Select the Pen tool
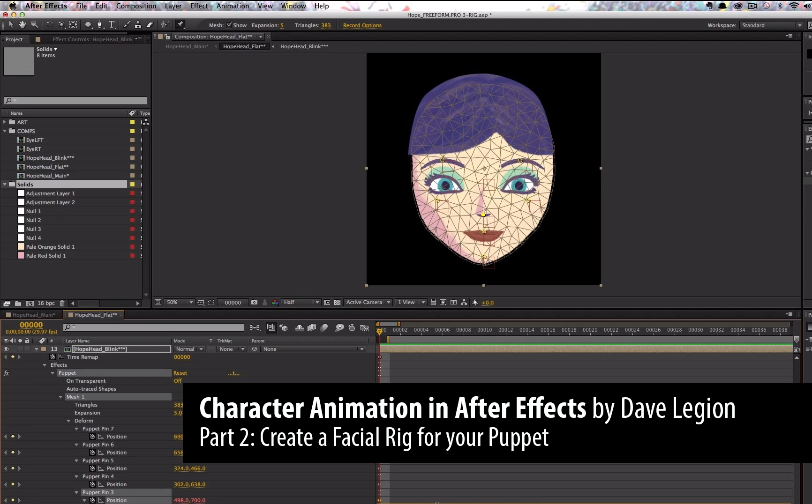Viewport: 812px width, 504px height. (100, 24)
